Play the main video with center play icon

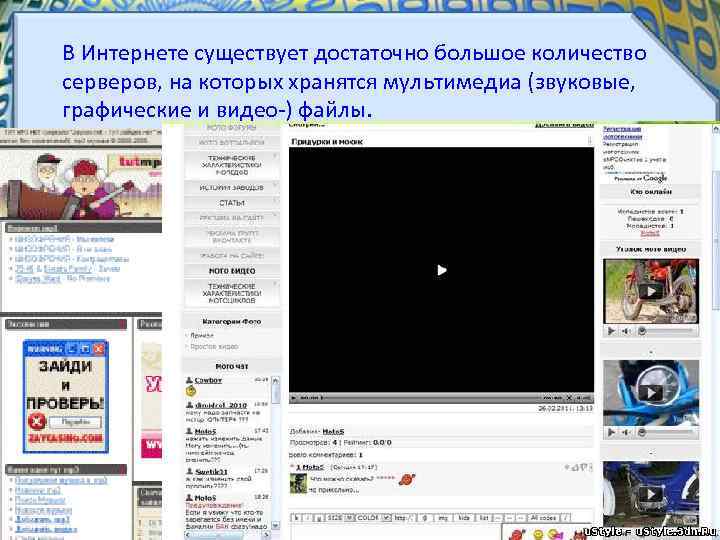click(x=441, y=270)
